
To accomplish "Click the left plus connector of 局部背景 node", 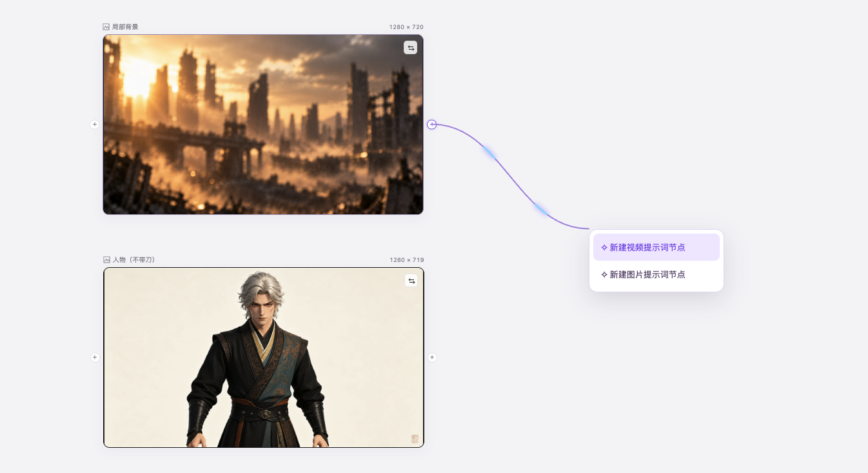I will pos(95,124).
